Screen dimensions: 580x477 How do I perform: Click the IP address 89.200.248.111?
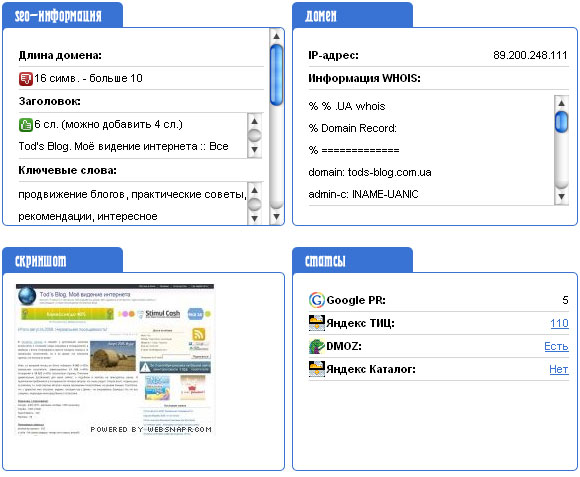click(x=530, y=55)
